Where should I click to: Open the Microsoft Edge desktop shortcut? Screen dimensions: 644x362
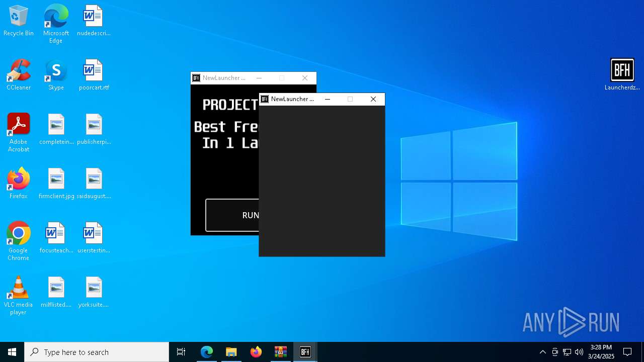coord(56,24)
